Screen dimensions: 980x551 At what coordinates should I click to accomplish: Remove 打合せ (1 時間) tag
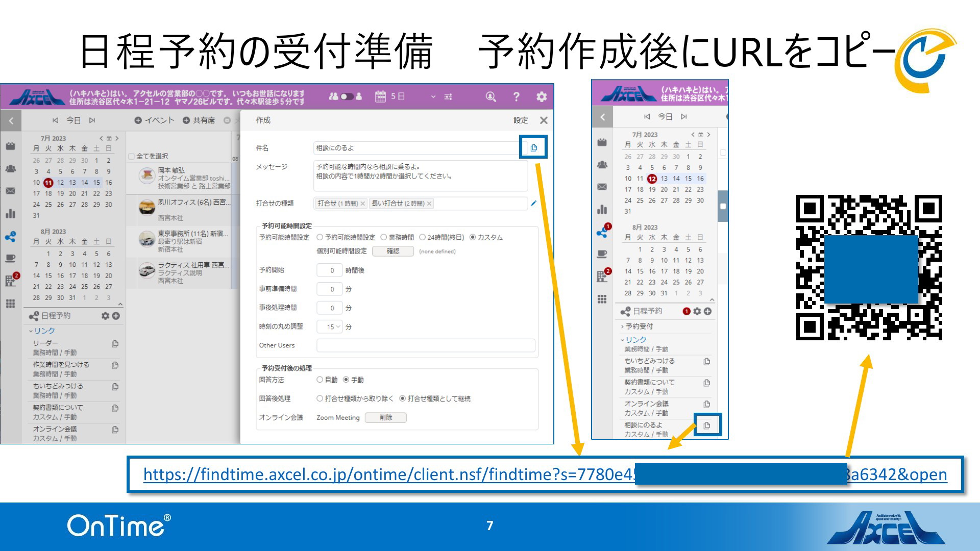[x=362, y=204]
